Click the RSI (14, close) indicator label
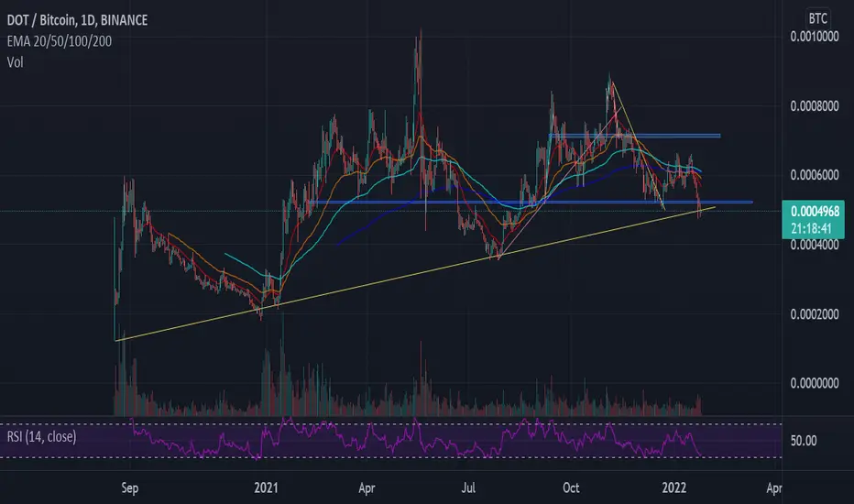 [x=41, y=436]
